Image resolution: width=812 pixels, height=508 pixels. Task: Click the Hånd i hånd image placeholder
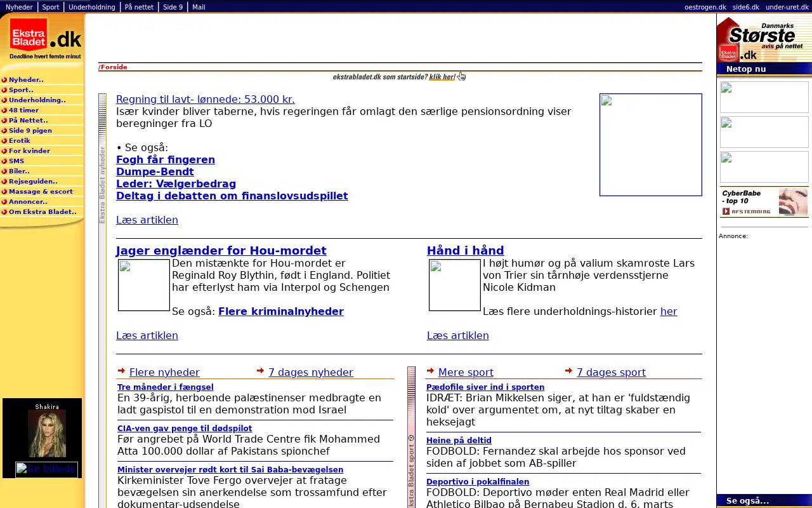pyautogui.click(x=455, y=285)
